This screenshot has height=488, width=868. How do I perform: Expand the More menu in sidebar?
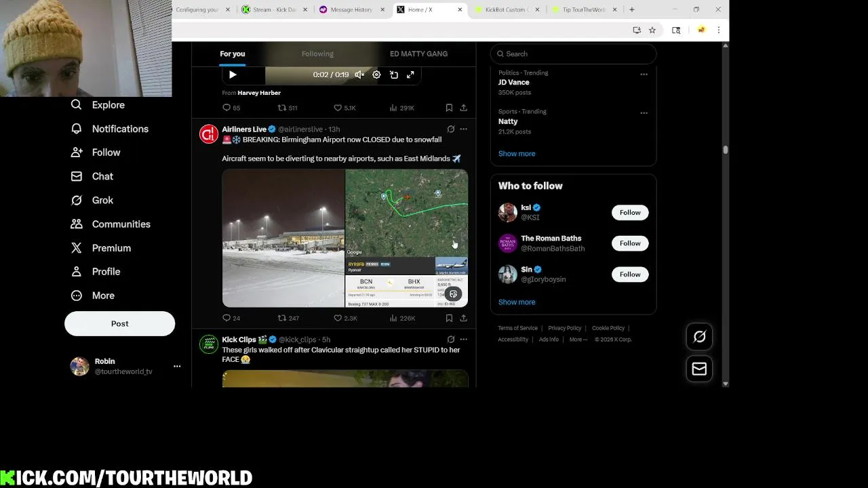click(93, 296)
